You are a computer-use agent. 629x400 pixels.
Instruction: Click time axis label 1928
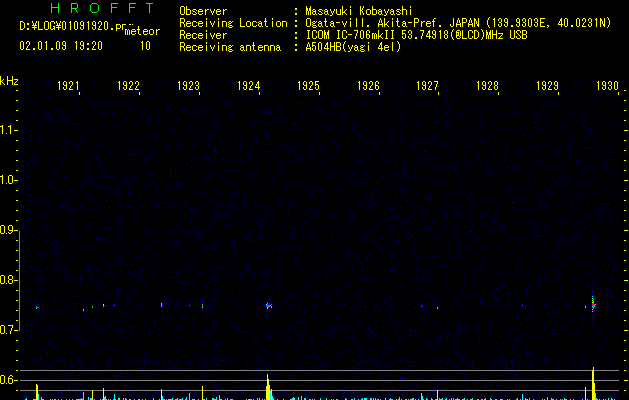tap(487, 85)
